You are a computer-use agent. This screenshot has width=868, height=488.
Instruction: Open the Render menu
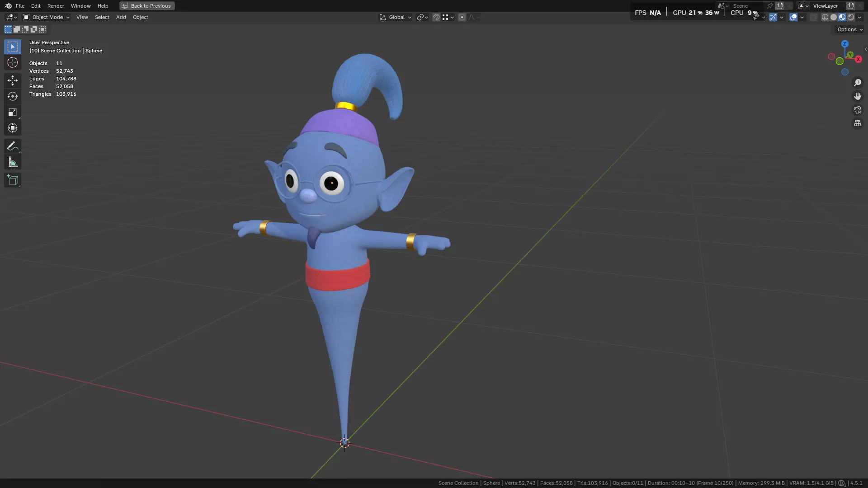(56, 6)
